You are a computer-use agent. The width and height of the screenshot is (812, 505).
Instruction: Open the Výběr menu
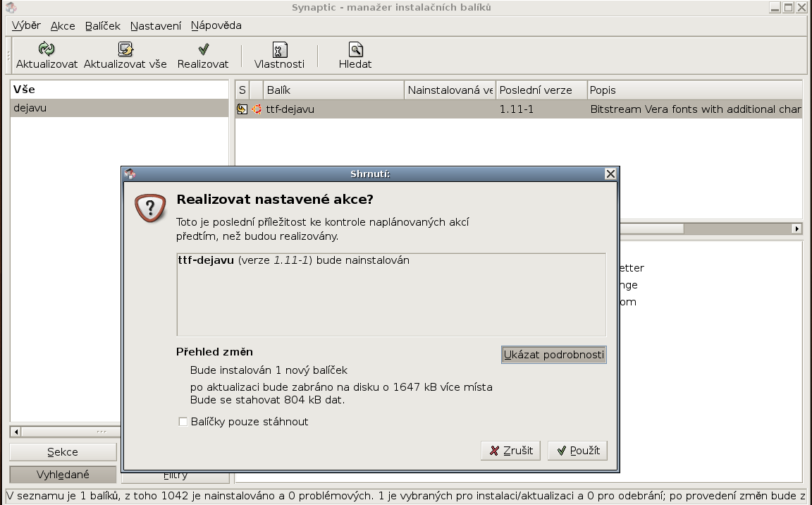(x=26, y=25)
